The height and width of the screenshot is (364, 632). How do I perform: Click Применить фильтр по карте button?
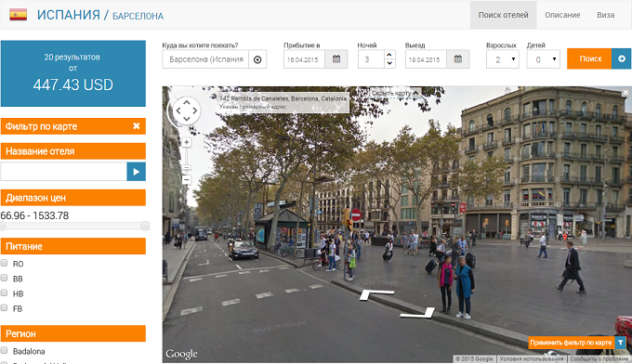pyautogui.click(x=571, y=343)
